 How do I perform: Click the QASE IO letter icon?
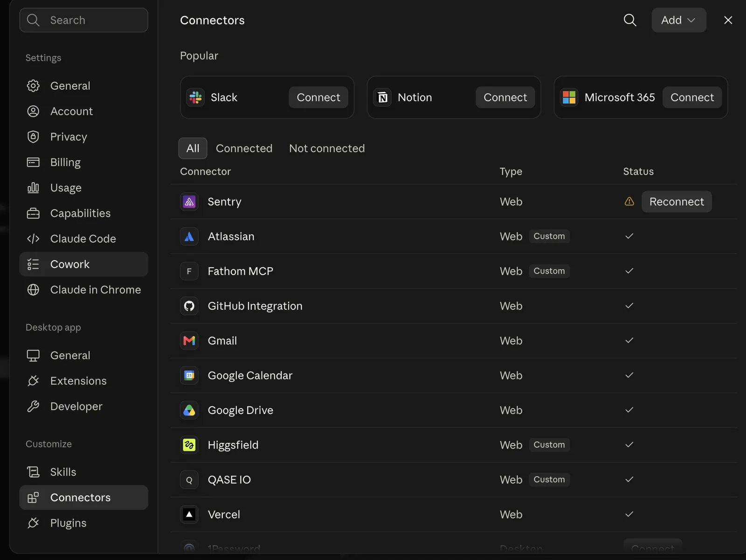pos(189,480)
